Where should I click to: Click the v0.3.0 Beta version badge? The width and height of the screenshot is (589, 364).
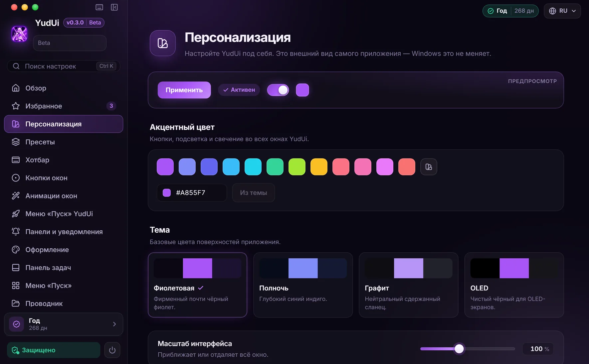84,23
